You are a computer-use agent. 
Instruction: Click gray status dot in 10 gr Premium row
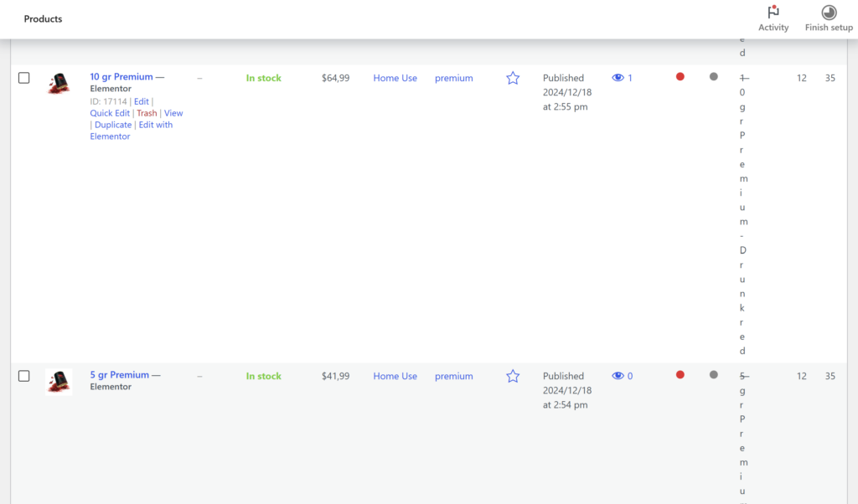714,76
